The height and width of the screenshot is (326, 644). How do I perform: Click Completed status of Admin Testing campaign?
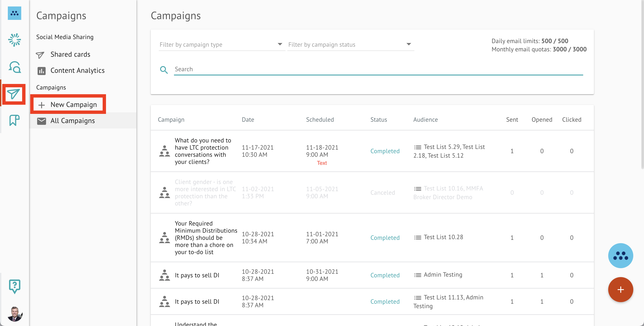coord(385,275)
